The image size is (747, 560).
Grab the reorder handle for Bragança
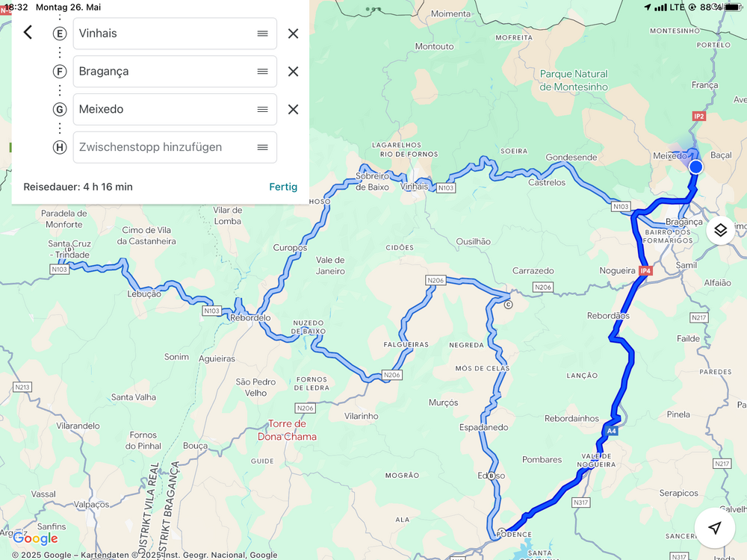262,72
